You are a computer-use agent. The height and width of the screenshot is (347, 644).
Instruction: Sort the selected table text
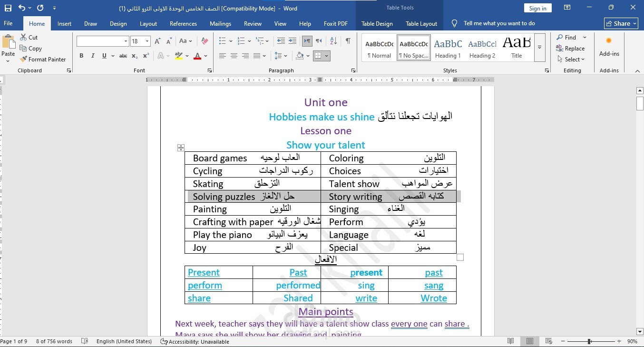coord(333,41)
